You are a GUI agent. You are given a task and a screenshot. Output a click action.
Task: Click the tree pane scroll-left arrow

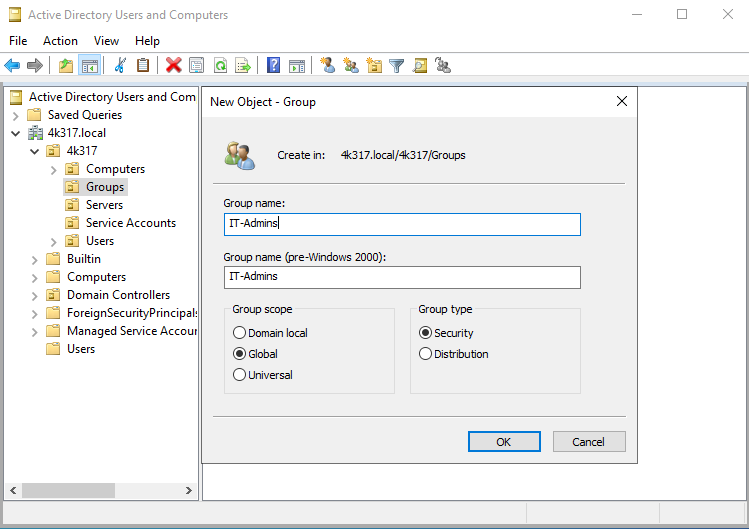(x=13, y=490)
